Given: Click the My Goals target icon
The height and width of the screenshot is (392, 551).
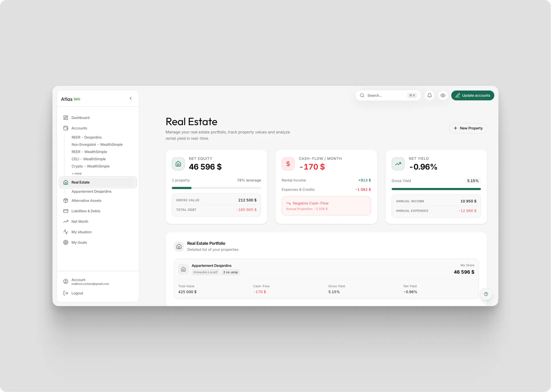Looking at the screenshot, I should pos(66,242).
